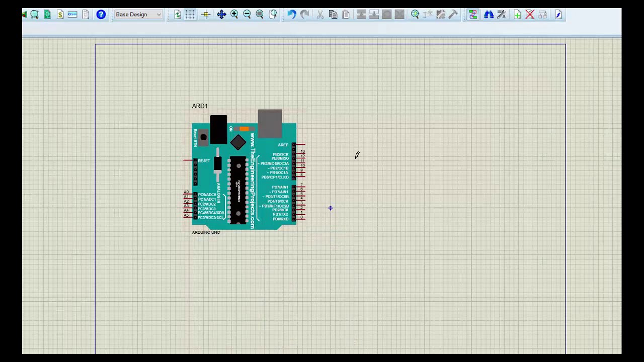Open the Source Code binary icon
The width and height of the screenshot is (644, 362).
pos(72,15)
